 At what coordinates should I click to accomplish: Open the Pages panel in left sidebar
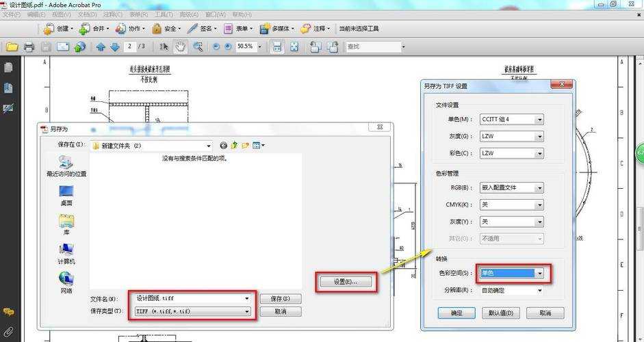(8, 67)
